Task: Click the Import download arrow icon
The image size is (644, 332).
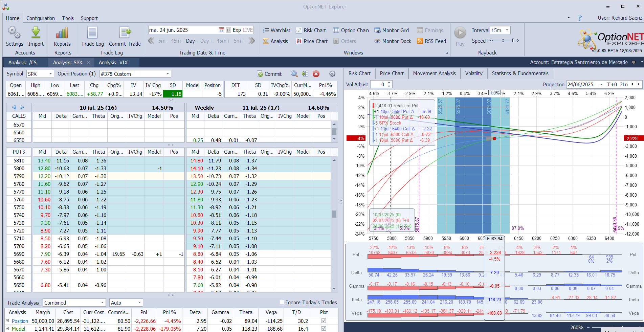Action: 36,33
